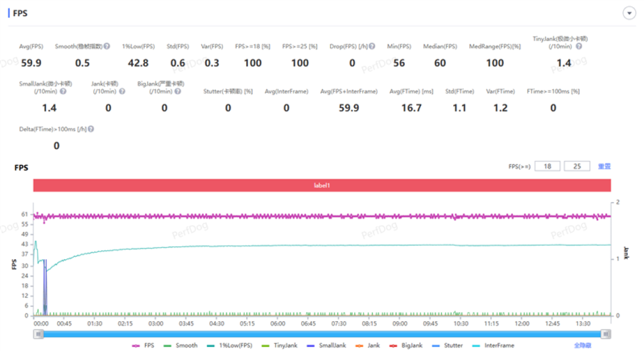
Task: Click the FPS threshold field showing 18
Action: point(547,166)
